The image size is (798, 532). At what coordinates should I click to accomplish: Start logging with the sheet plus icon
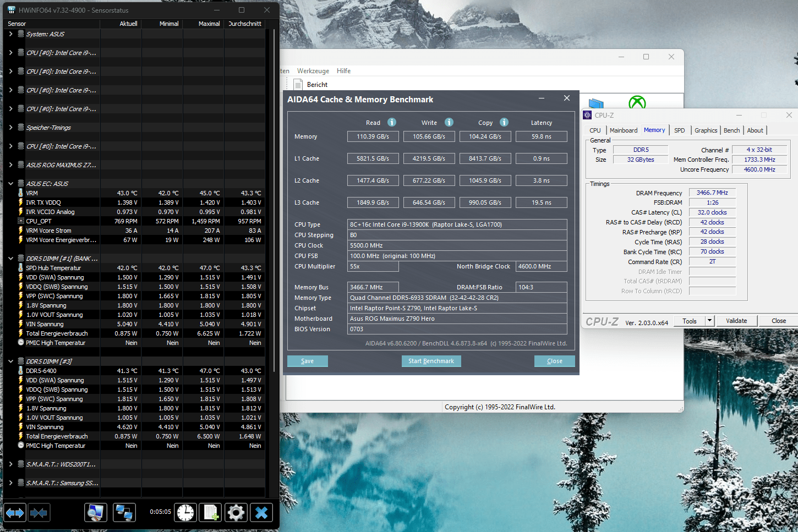(x=210, y=513)
